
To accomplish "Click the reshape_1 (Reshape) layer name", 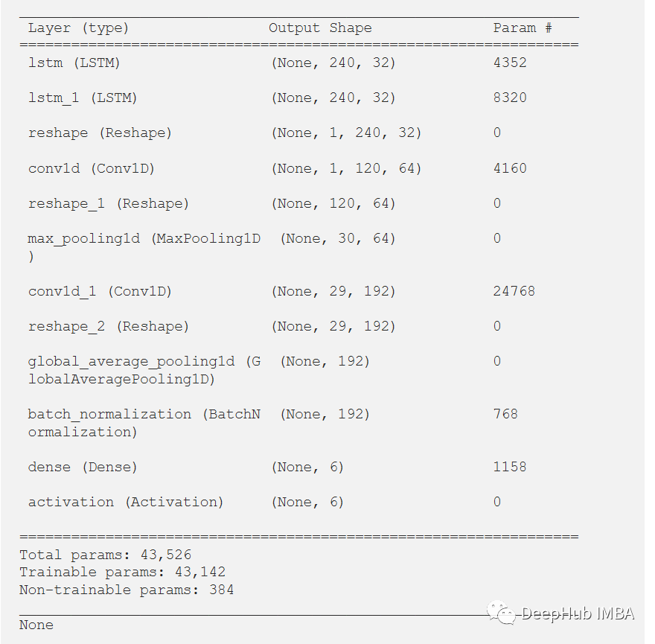I will 109,203.
